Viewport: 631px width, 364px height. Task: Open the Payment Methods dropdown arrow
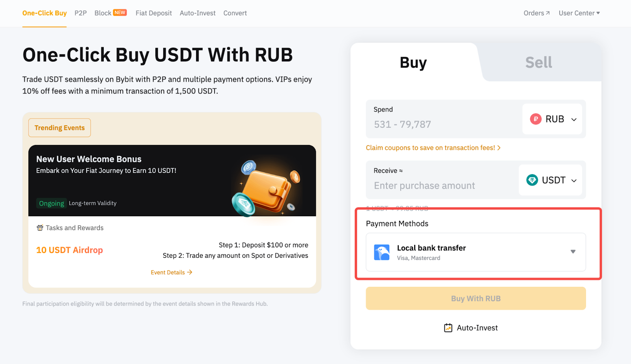(573, 252)
